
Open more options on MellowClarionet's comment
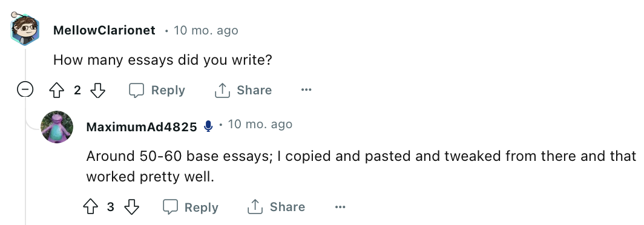pos(306,90)
